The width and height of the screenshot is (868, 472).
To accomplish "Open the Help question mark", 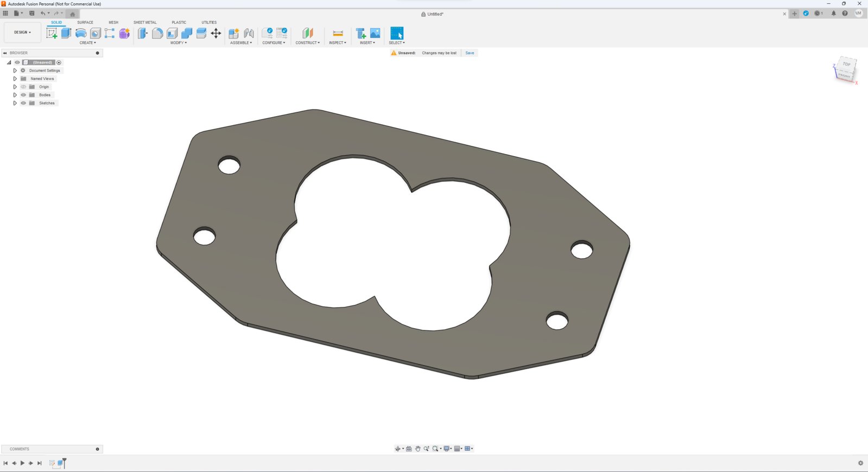I will (x=845, y=14).
